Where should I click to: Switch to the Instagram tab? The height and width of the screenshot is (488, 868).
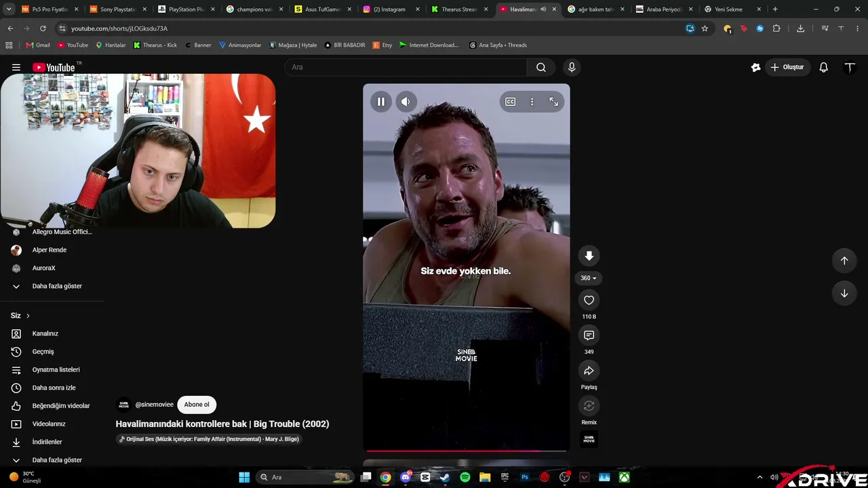pyautogui.click(x=391, y=9)
